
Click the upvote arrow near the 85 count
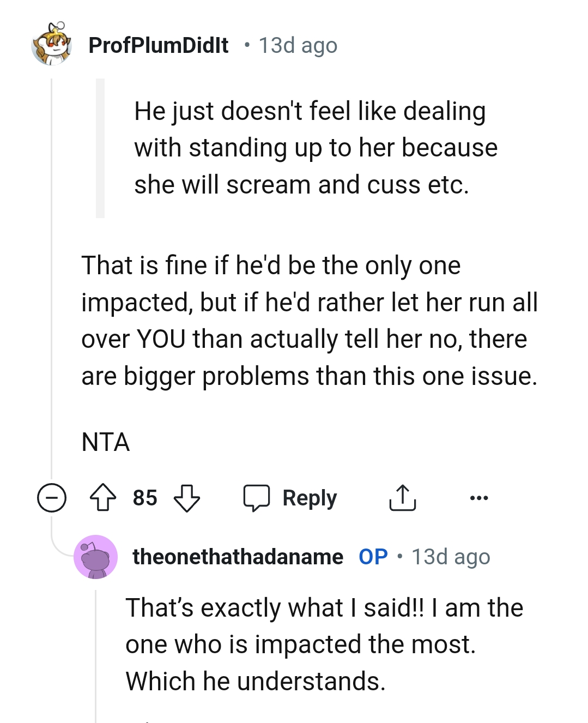104,497
